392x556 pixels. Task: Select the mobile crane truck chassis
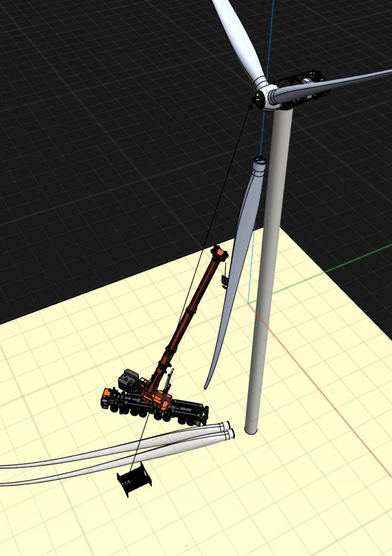[154, 407]
